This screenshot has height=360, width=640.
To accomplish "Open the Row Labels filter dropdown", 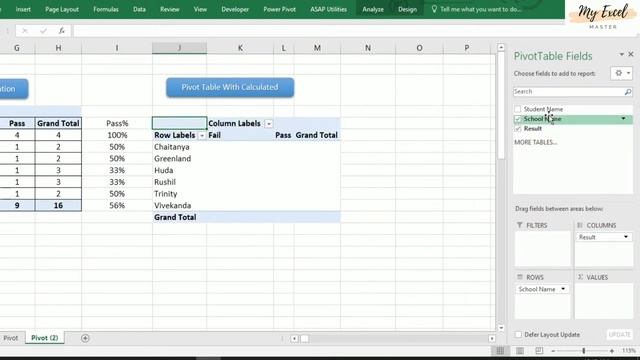I will click(202, 136).
